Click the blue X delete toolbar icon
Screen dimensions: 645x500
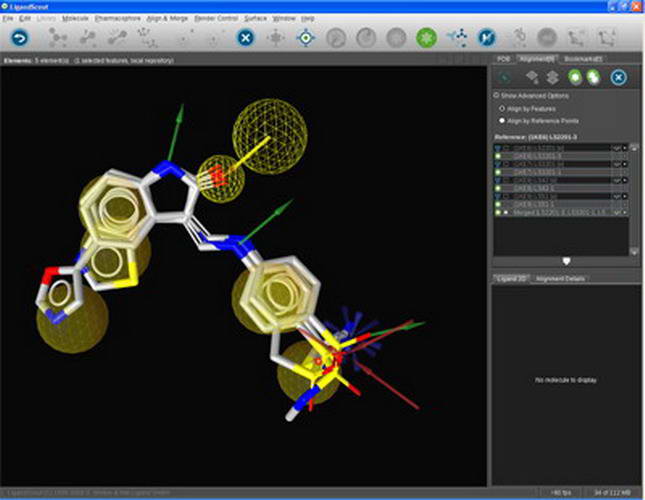(x=245, y=38)
